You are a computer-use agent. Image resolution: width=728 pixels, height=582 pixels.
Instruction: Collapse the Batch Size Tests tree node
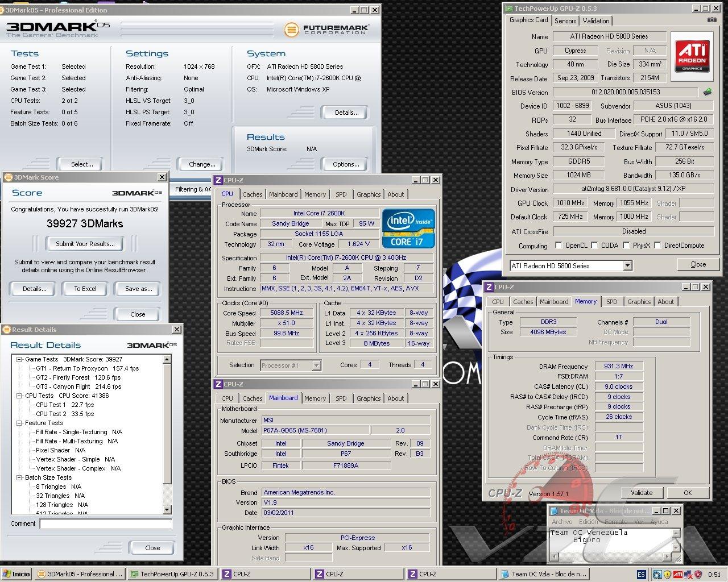pos(19,477)
